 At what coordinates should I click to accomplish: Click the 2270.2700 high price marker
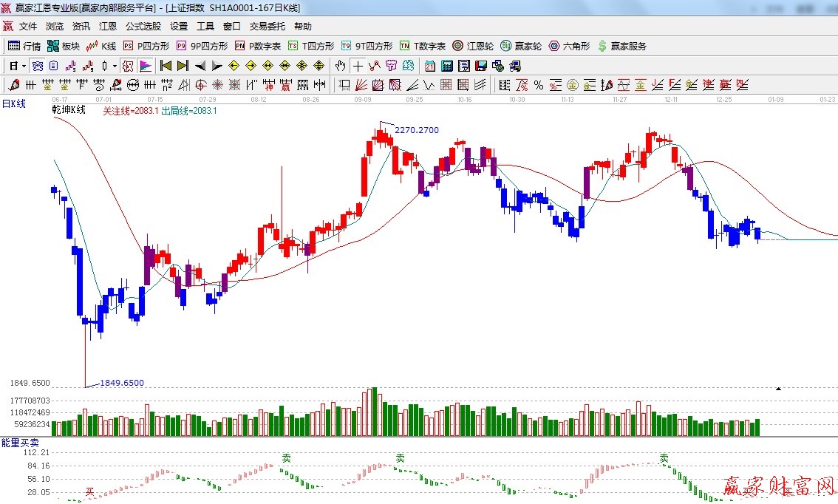pyautogui.click(x=416, y=130)
